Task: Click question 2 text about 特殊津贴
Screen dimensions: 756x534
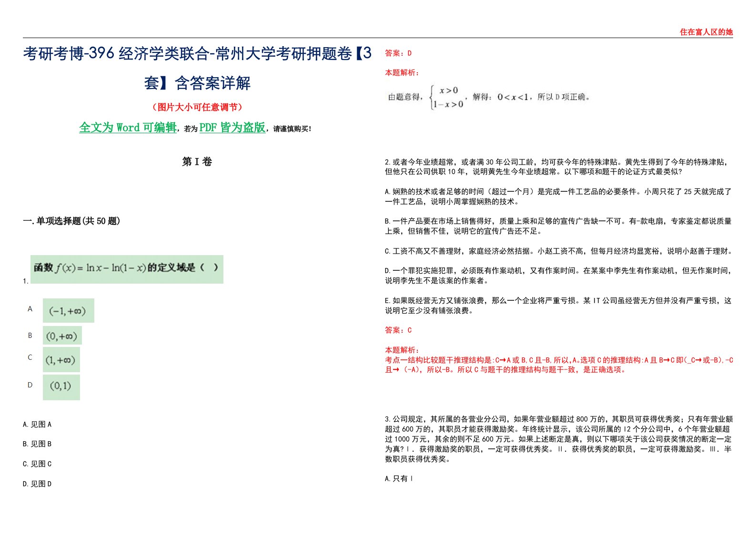Action: [557, 167]
